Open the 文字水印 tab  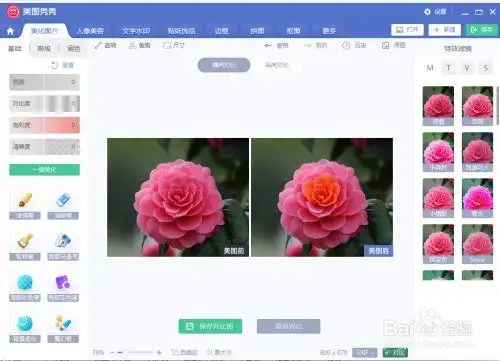pyautogui.click(x=136, y=31)
